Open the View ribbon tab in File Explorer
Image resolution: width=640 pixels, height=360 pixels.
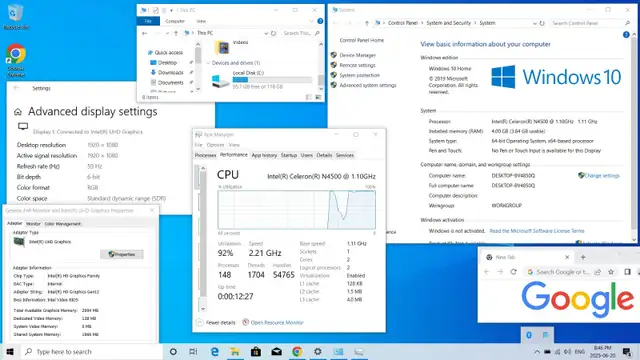click(201, 21)
